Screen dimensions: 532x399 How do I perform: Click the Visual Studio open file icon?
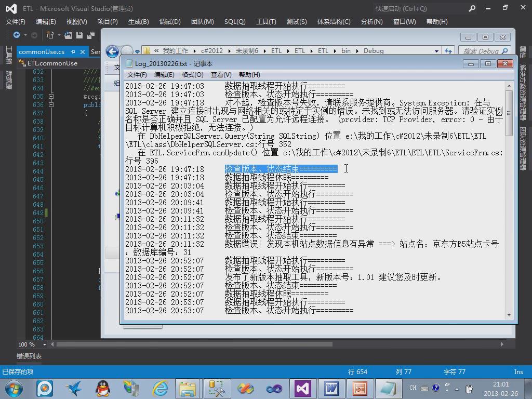point(68,35)
